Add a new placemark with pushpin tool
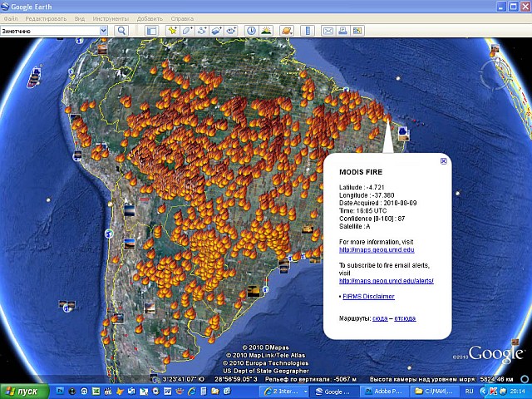 point(172,31)
